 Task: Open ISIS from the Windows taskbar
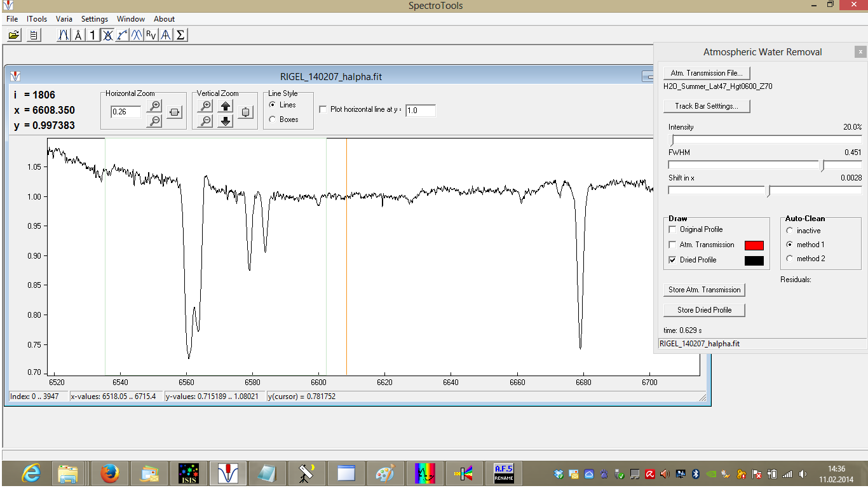pyautogui.click(x=189, y=473)
